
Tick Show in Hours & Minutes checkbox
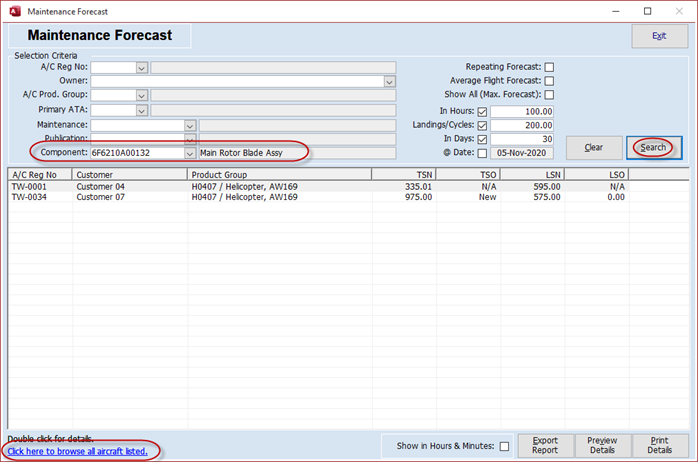click(x=504, y=446)
